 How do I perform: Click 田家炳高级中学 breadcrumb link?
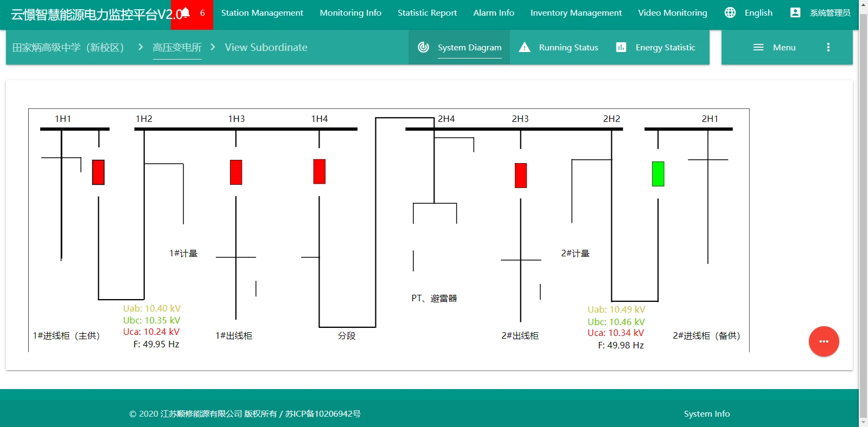[x=68, y=47]
